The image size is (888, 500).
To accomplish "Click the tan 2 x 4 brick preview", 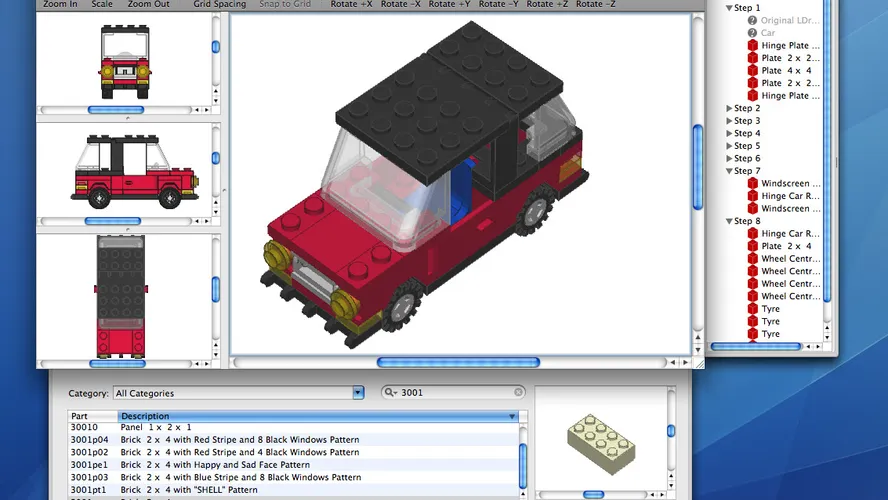I will click(600, 441).
